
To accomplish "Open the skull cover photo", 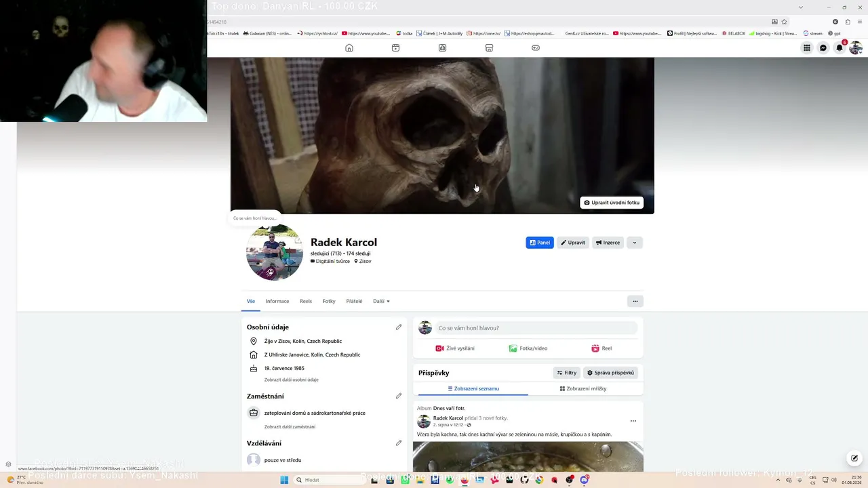I will pos(442,136).
